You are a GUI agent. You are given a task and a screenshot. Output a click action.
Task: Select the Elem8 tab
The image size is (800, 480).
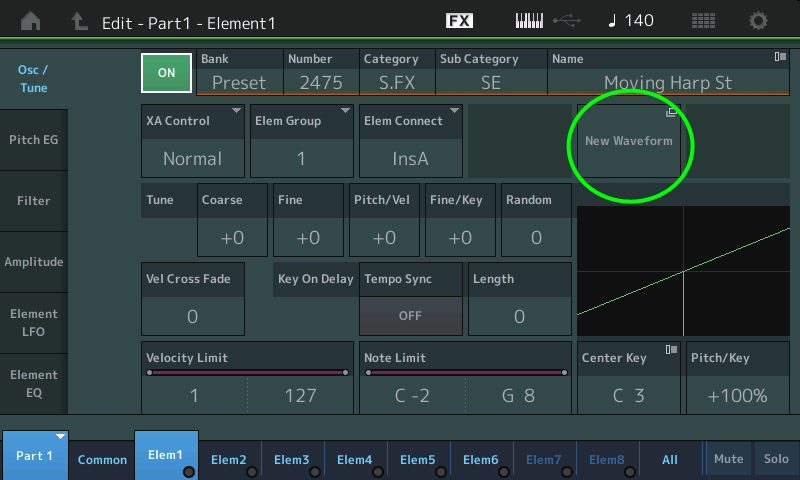607,460
